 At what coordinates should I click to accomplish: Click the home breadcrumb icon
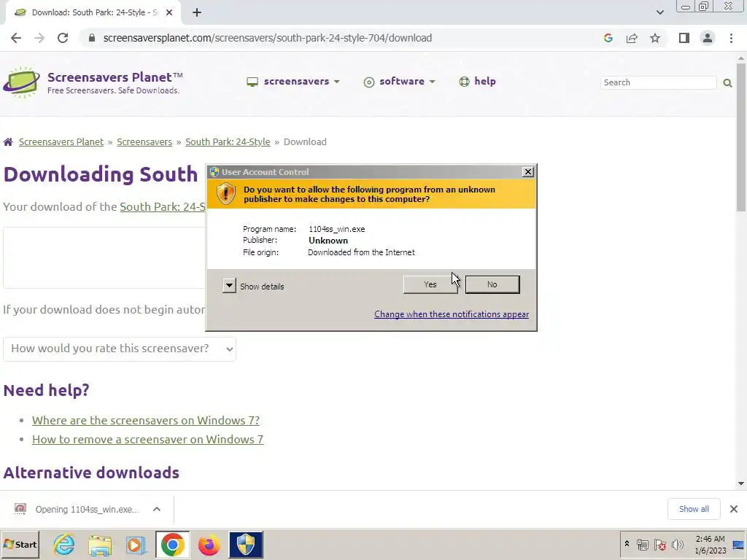8,142
